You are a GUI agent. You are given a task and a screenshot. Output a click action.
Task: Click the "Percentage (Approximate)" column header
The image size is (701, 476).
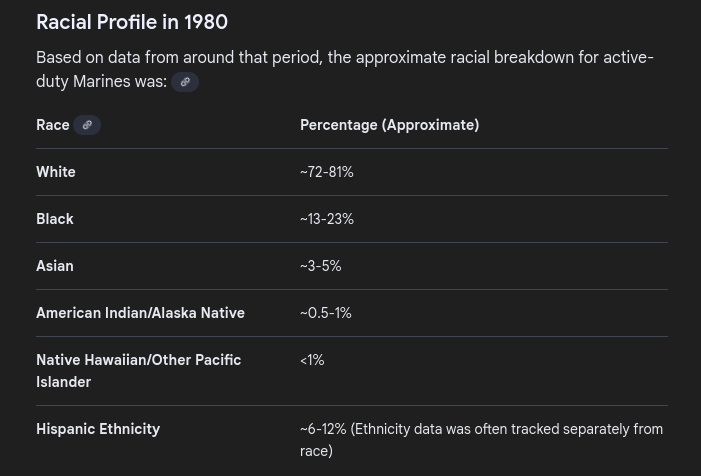click(x=389, y=125)
